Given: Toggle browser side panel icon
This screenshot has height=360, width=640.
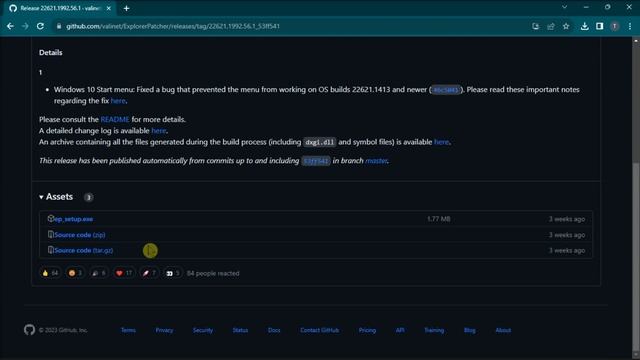Looking at the screenshot, I should coord(599,26).
